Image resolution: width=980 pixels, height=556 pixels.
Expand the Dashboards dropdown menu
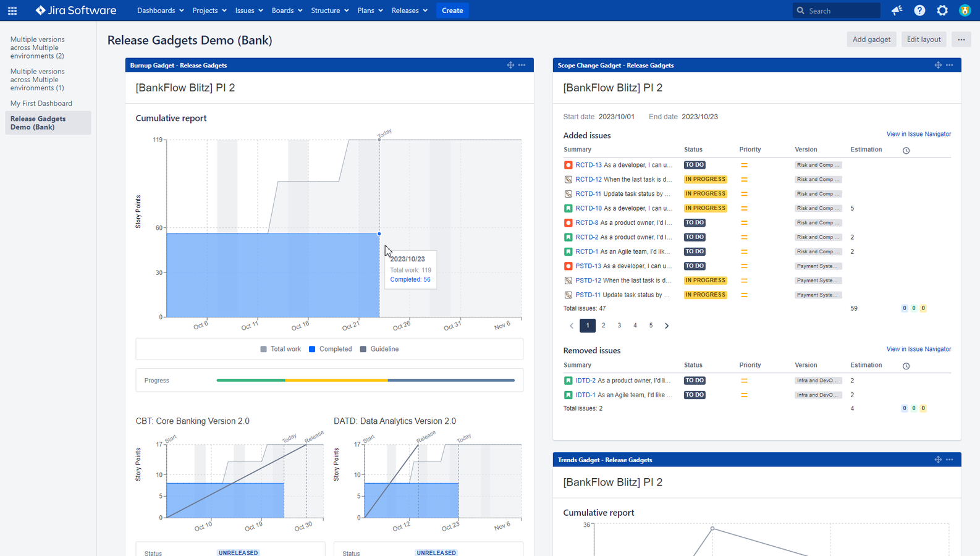pyautogui.click(x=160, y=11)
